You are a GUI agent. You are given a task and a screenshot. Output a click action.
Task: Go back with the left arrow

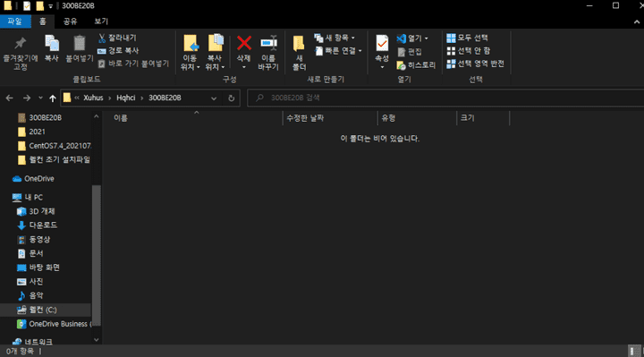click(x=10, y=98)
